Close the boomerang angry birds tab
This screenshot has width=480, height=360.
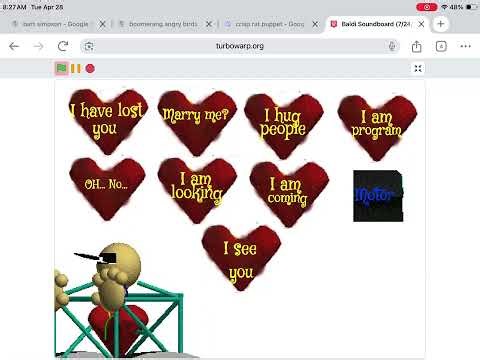coord(209,24)
